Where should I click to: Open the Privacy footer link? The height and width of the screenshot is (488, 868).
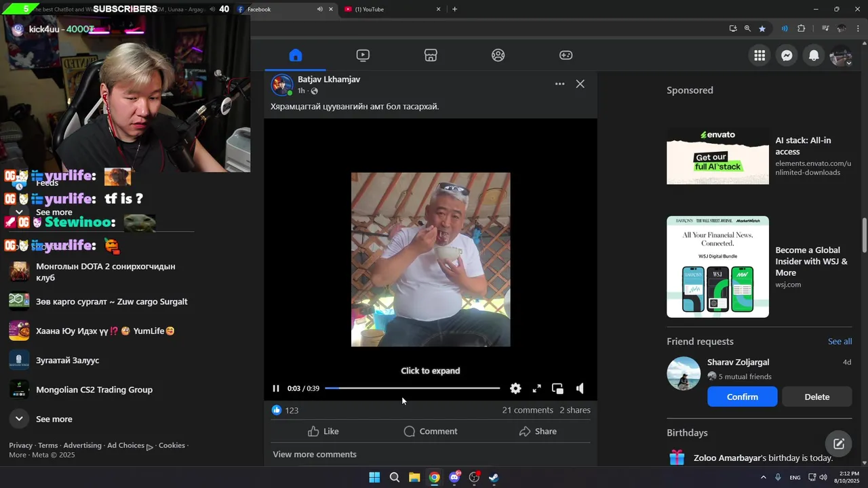coord(20,445)
